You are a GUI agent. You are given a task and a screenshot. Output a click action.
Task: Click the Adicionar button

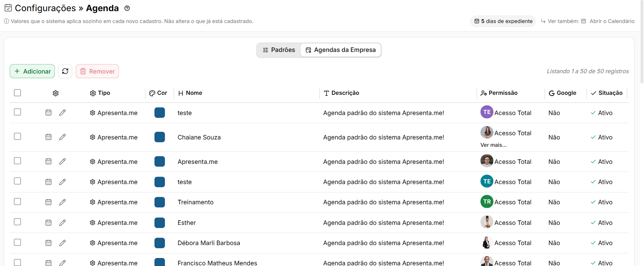point(32,71)
